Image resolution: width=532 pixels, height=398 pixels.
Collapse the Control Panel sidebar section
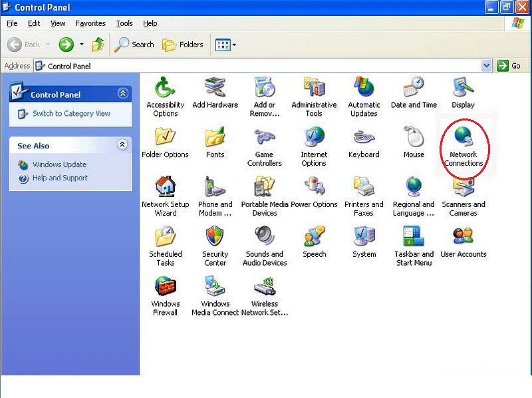pos(123,93)
